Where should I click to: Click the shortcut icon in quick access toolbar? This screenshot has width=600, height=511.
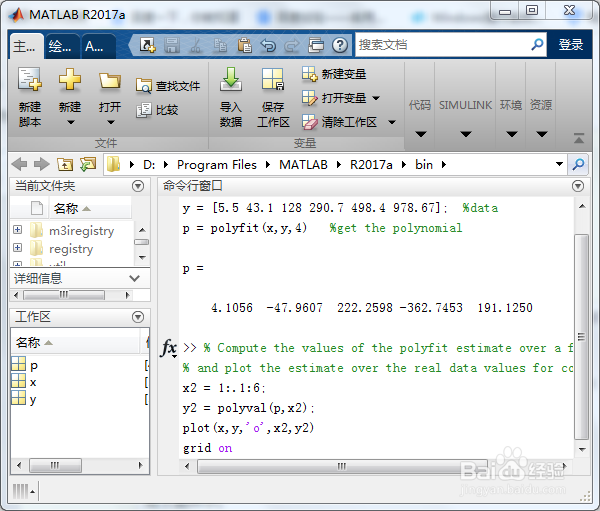(x=147, y=46)
